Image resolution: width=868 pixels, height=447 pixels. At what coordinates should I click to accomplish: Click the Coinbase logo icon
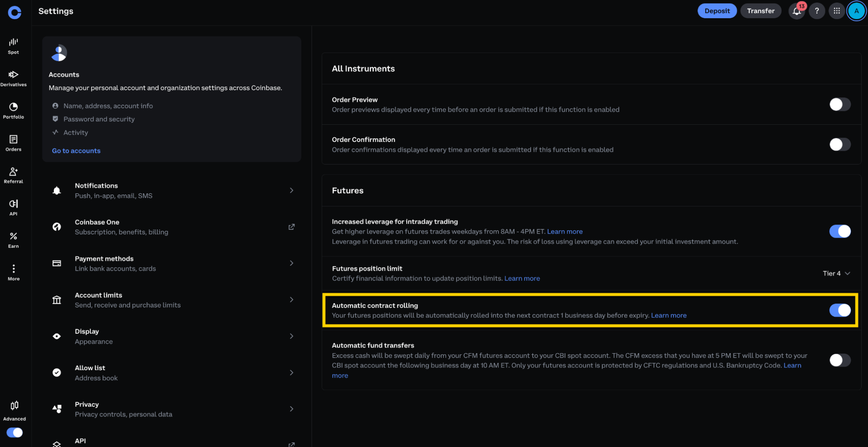[14, 12]
